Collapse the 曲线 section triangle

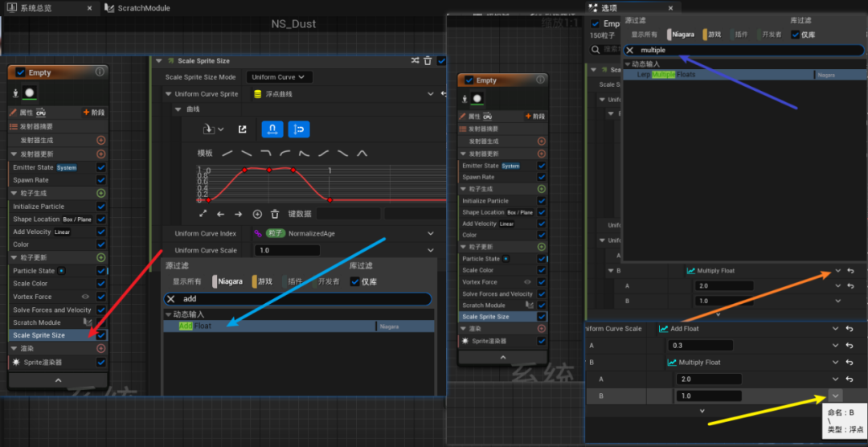pos(178,109)
